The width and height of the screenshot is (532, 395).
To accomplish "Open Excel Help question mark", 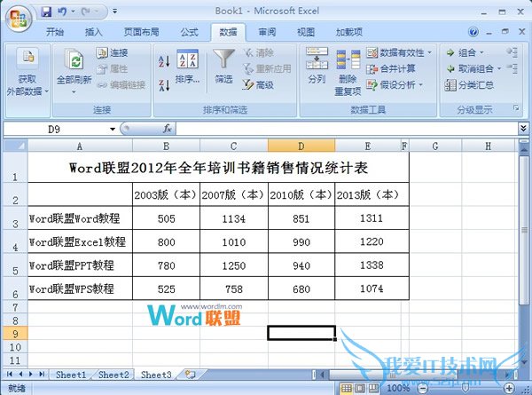I will 473,32.
